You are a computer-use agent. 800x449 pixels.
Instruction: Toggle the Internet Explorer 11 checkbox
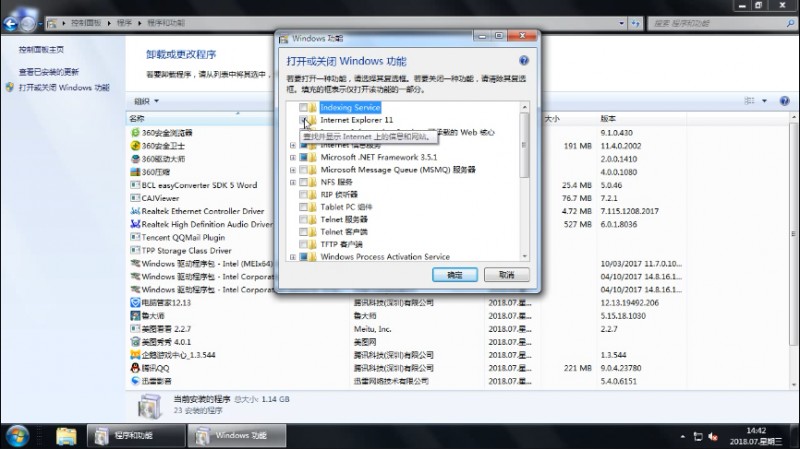point(303,120)
